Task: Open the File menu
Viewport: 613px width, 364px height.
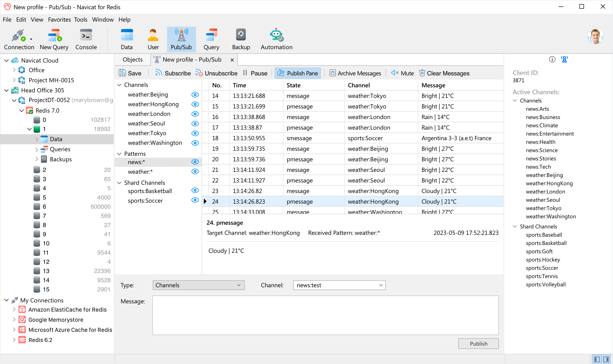Action: click(7, 19)
